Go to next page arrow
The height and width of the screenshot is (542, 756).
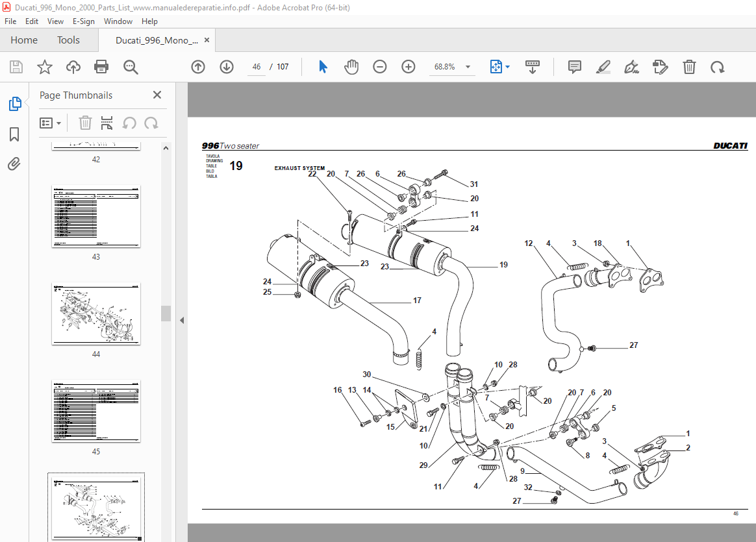point(227,67)
